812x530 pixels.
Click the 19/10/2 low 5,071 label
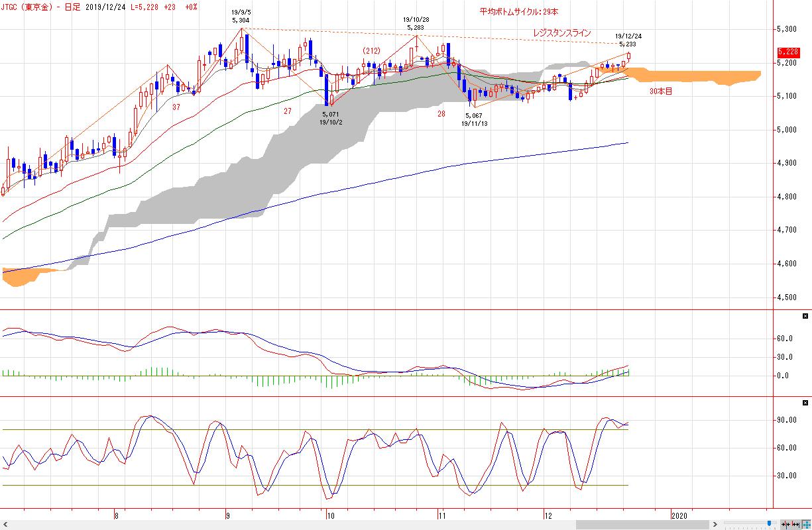331,119
